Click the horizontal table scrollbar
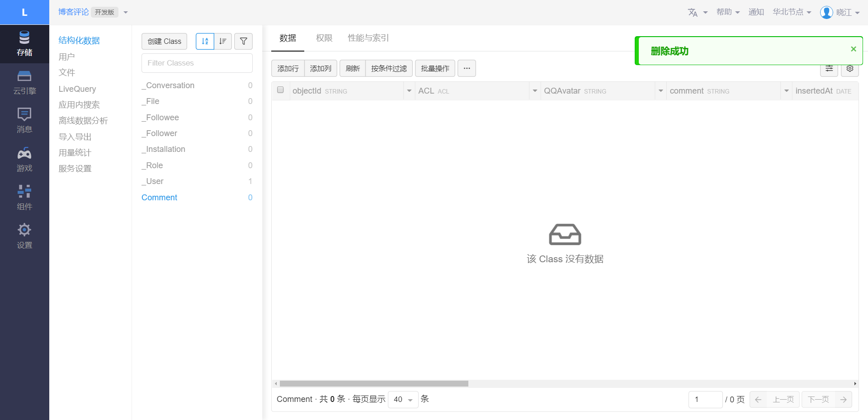Screen dimensions: 868x420 click(374, 384)
